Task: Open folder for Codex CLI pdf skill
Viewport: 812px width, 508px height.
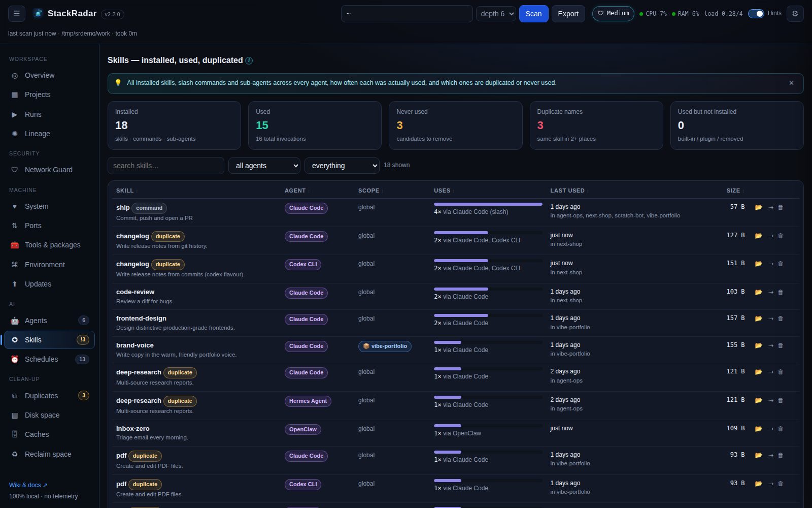Action: pyautogui.click(x=758, y=484)
